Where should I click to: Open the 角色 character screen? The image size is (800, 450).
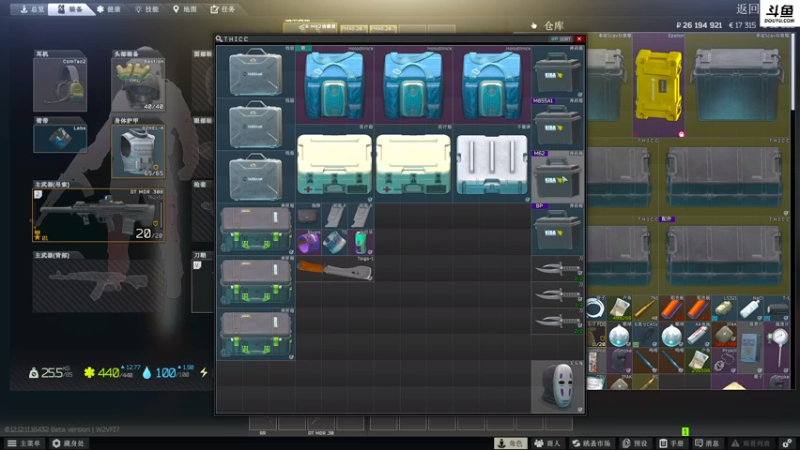point(511,443)
